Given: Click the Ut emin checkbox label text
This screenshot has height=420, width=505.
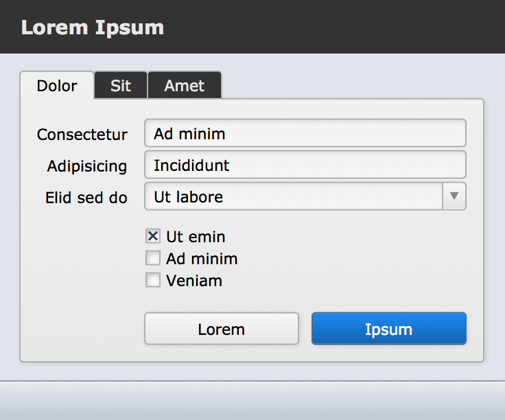Looking at the screenshot, I should tap(196, 237).
